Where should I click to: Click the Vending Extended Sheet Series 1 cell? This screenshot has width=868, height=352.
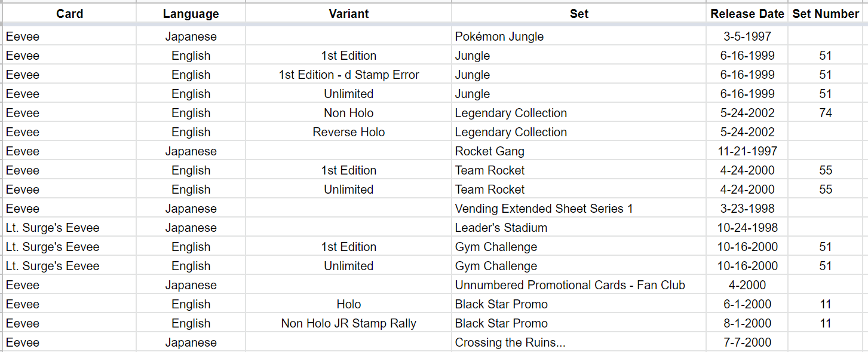pos(579,209)
